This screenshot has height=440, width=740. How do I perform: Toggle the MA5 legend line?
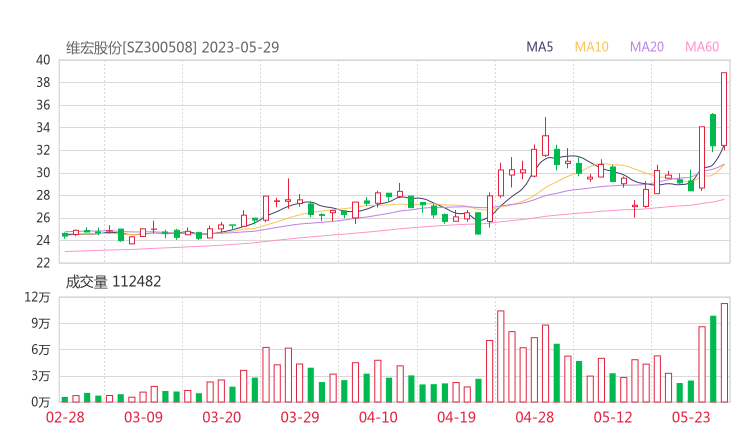pyautogui.click(x=540, y=47)
